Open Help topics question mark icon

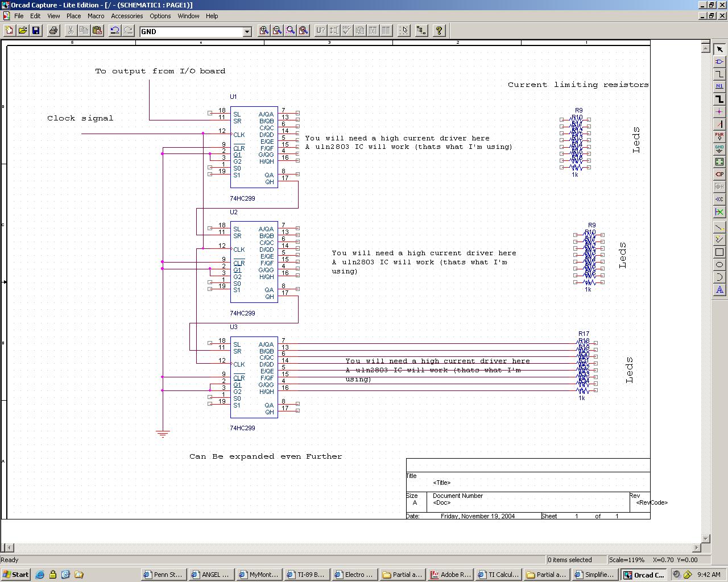coord(439,31)
